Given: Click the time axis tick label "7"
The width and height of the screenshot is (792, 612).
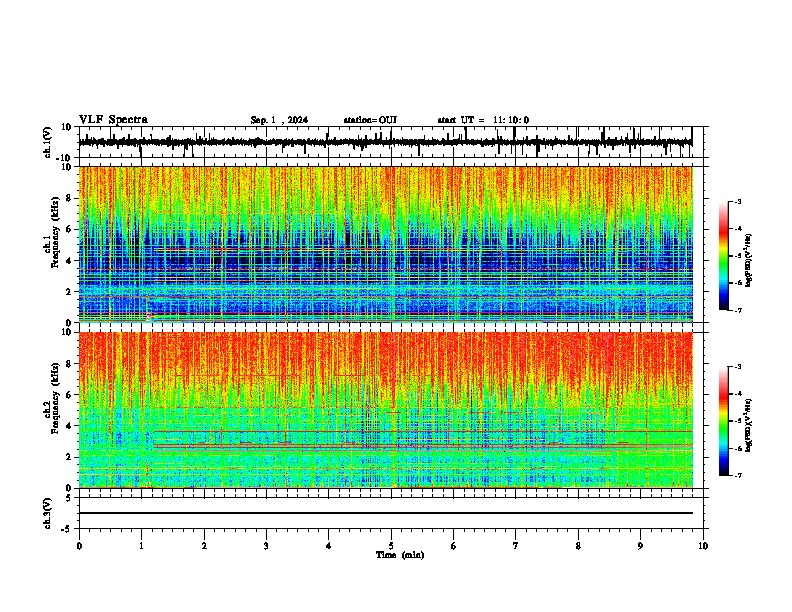Looking at the screenshot, I should point(516,546).
